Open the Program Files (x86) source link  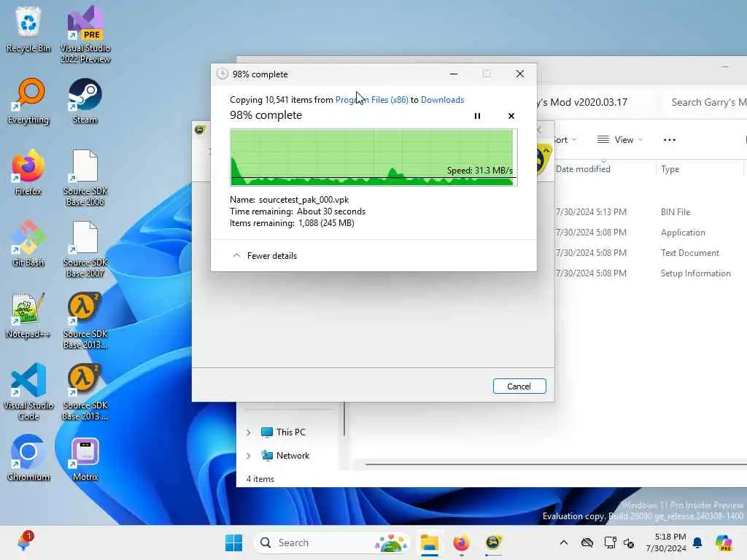point(371,99)
